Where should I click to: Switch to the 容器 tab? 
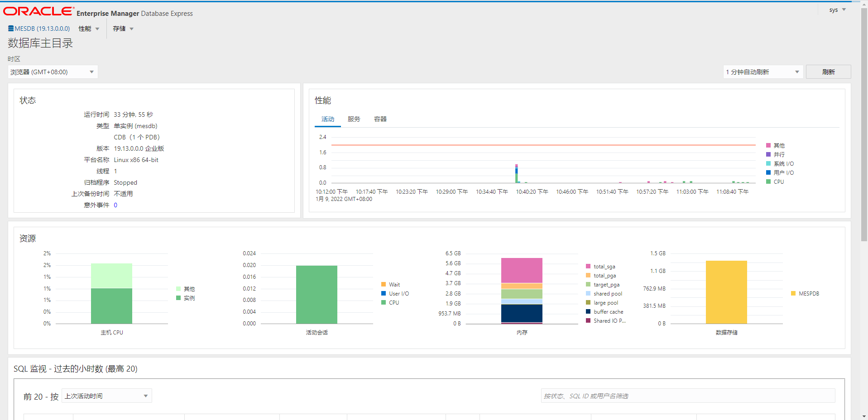(x=380, y=119)
